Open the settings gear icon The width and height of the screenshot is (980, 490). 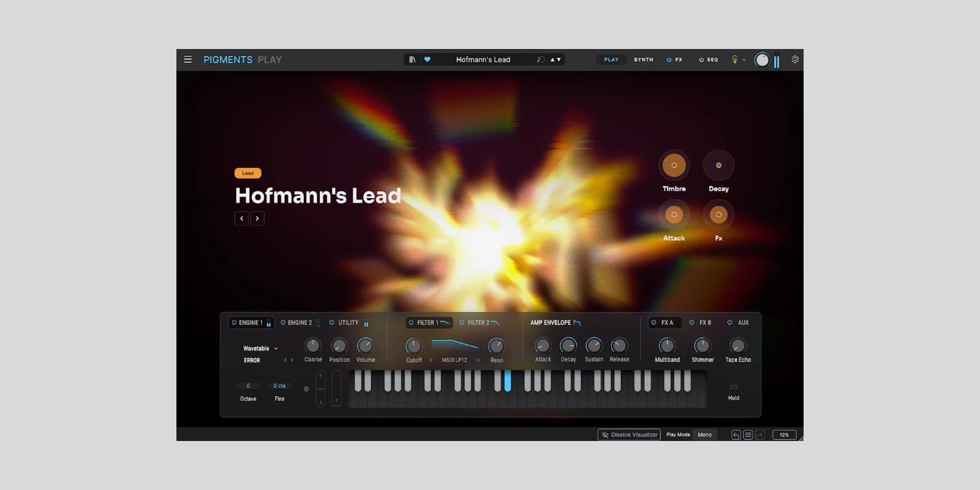tap(795, 59)
